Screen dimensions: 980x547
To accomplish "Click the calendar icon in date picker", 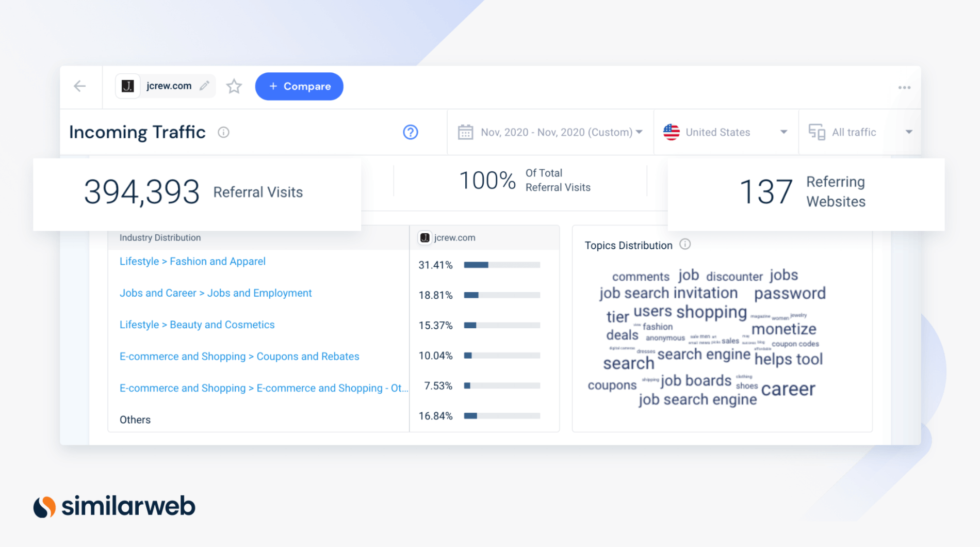I will click(465, 132).
